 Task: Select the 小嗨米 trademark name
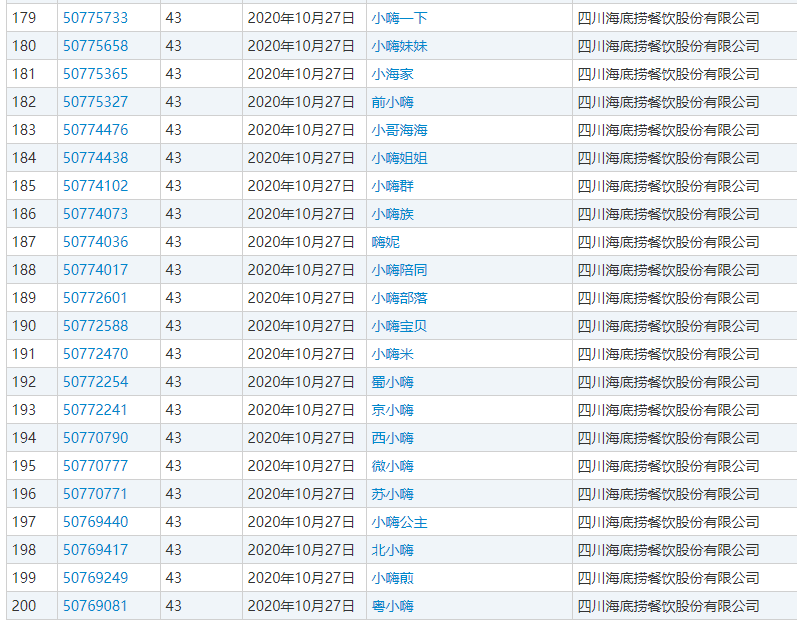tap(392, 354)
